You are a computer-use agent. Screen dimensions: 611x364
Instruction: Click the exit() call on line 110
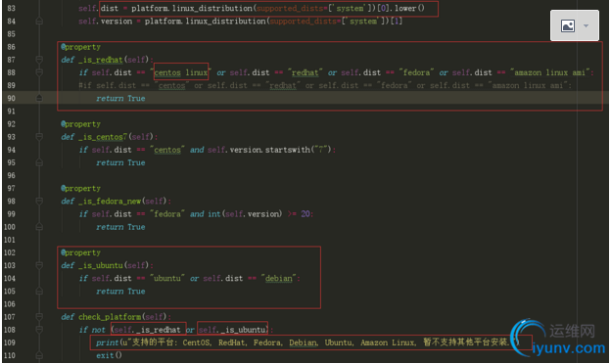pos(109,355)
